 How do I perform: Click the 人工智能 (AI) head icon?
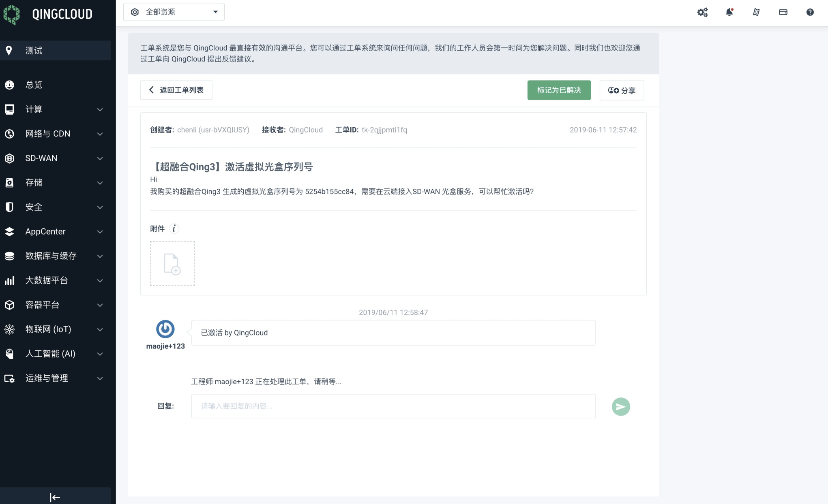9,354
